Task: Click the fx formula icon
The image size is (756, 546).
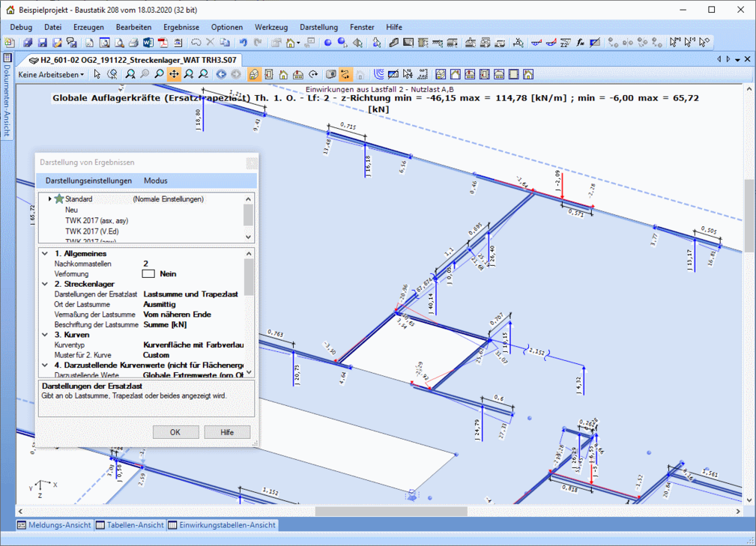Action: coord(581,43)
